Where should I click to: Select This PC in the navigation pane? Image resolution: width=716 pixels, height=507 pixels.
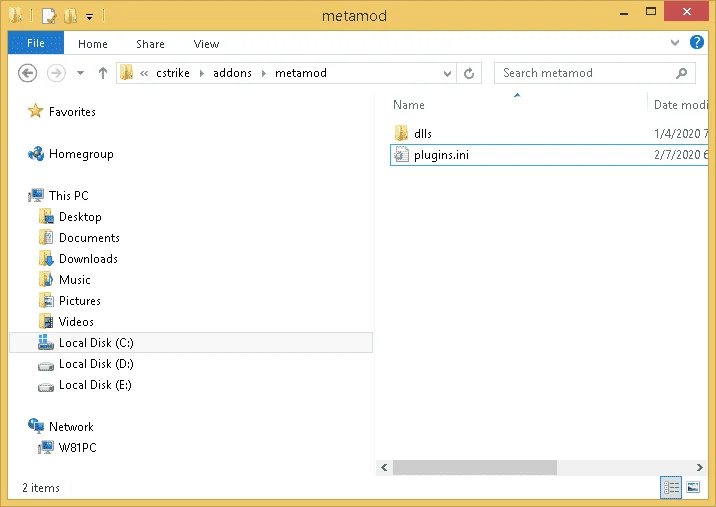(68, 195)
